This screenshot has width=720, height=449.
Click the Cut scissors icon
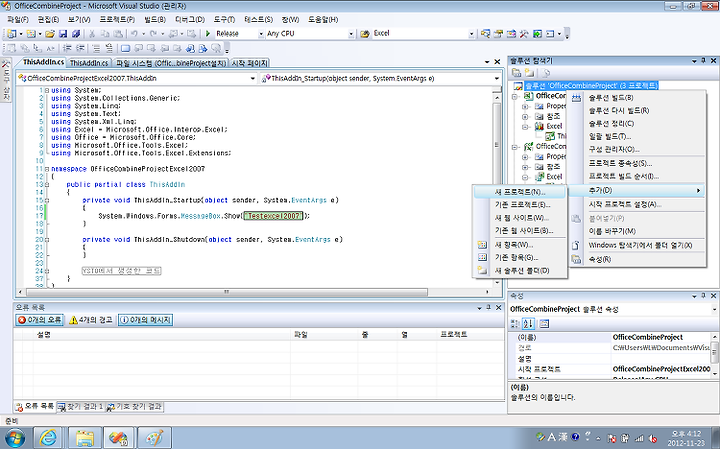(92, 34)
